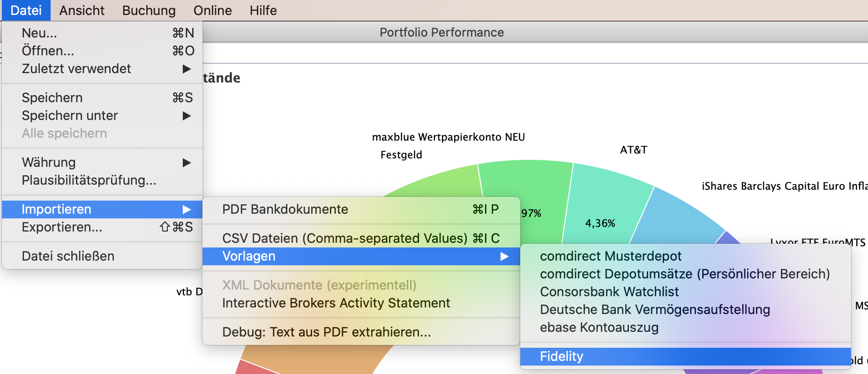868x374 pixels.
Task: Open the Online menu
Action: coord(212,10)
